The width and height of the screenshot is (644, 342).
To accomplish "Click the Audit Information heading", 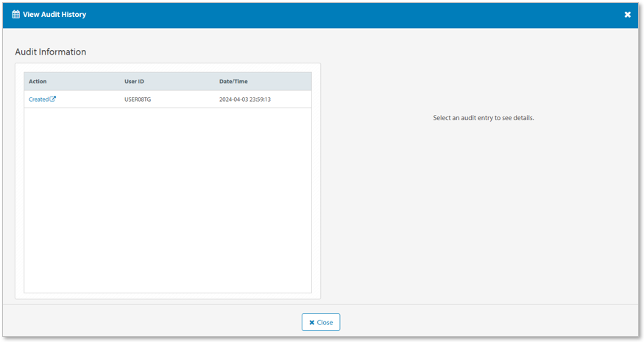I will (x=51, y=52).
